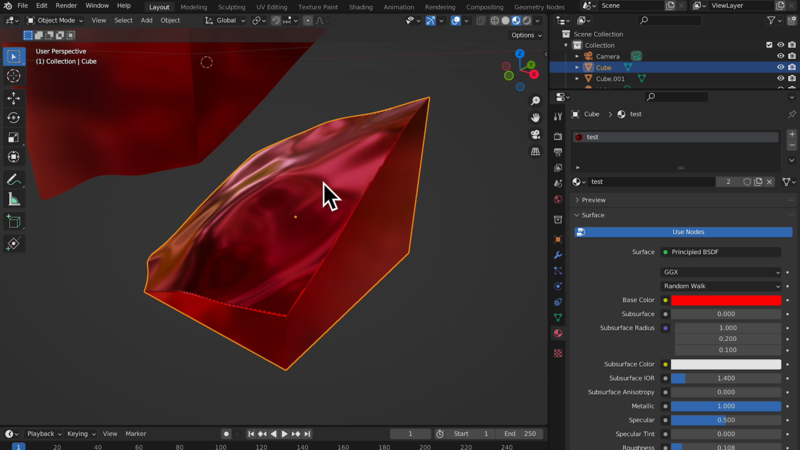Expand the Preview panel

coord(594,200)
